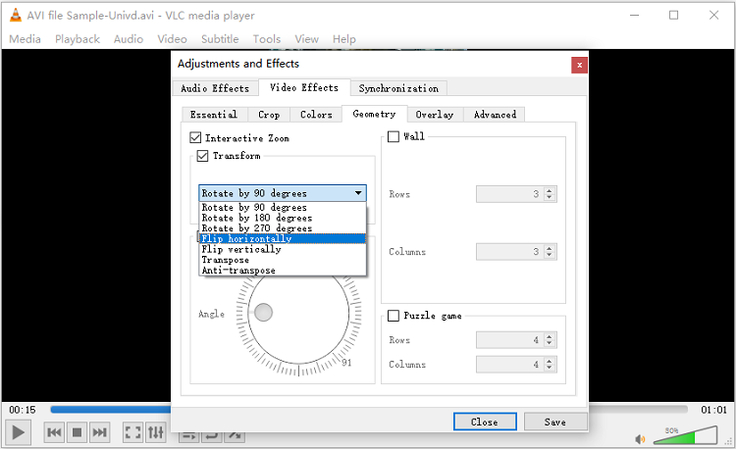
Task: Click the Save button in the dialog
Action: click(x=555, y=422)
